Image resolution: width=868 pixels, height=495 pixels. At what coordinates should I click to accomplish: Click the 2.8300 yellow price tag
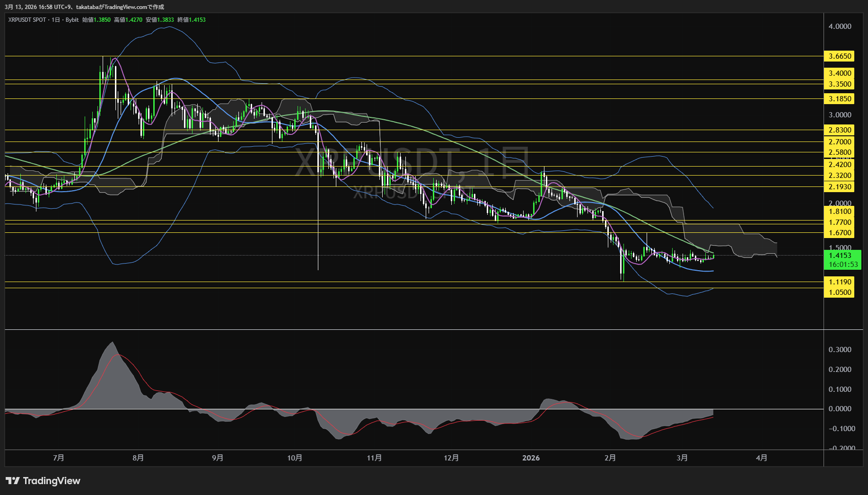coord(839,130)
